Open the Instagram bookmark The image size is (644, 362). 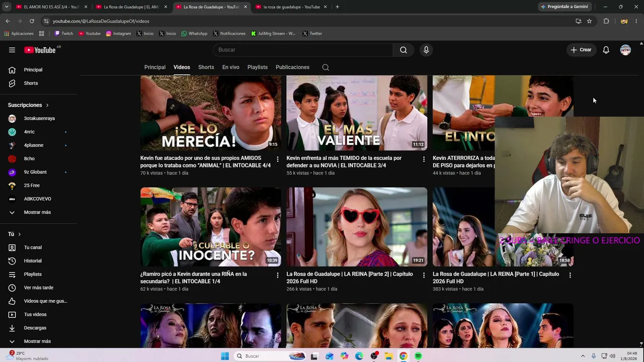coord(118,34)
